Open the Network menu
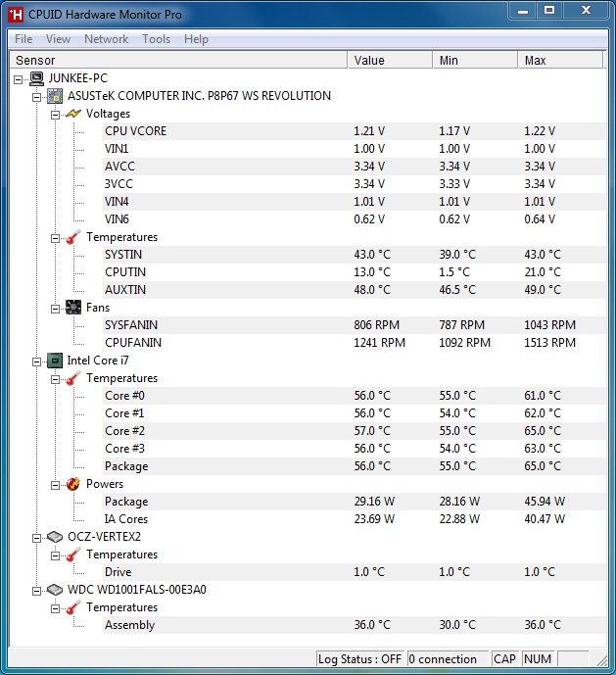This screenshot has height=675, width=616. coord(107,39)
